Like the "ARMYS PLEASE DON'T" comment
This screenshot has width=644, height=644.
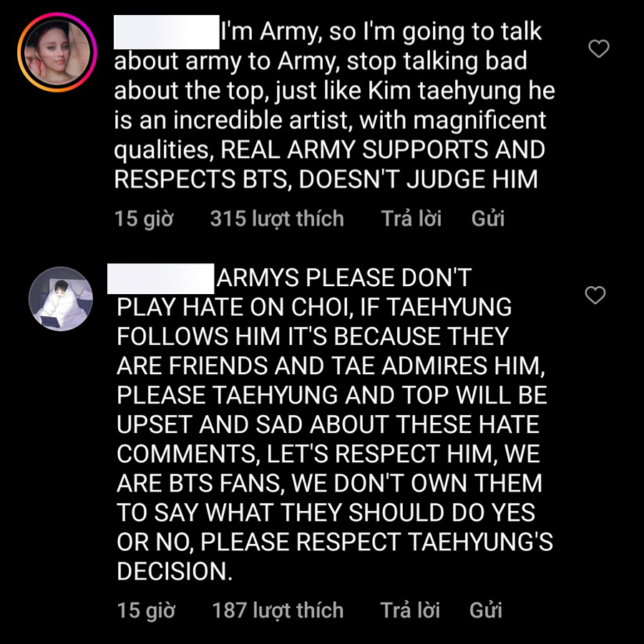(595, 295)
